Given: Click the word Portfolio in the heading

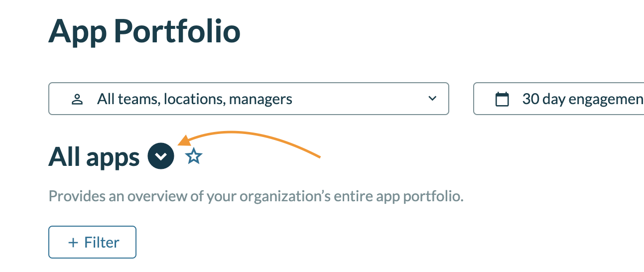Looking at the screenshot, I should [177, 32].
